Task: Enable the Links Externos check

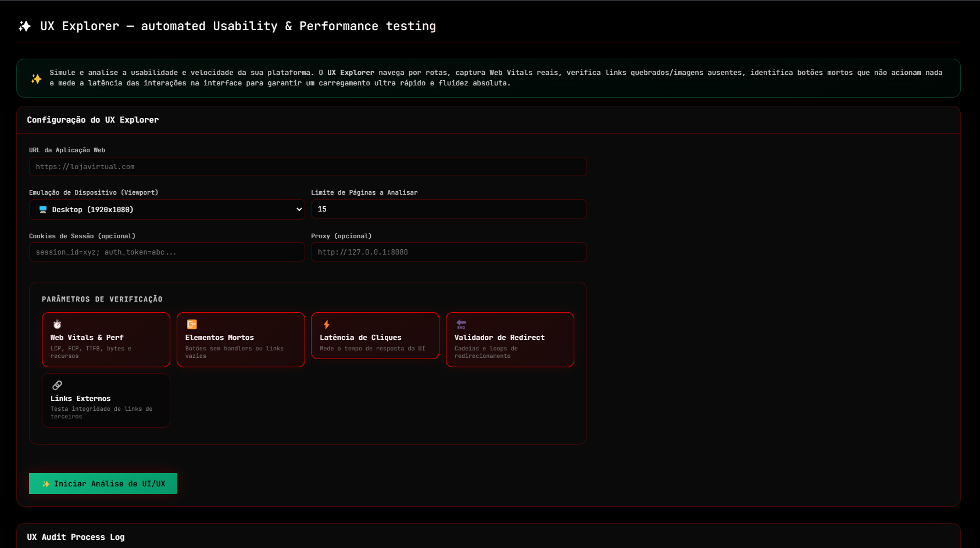Action: 106,400
